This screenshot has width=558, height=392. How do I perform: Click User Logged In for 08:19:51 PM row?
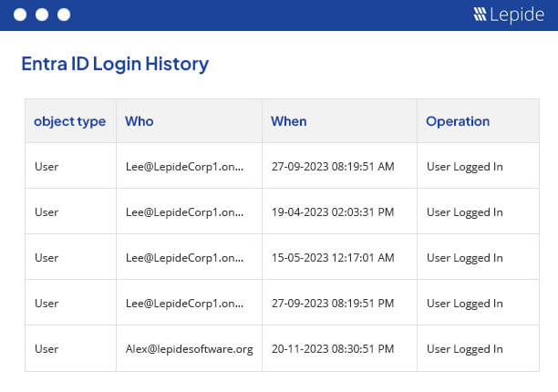[465, 304]
